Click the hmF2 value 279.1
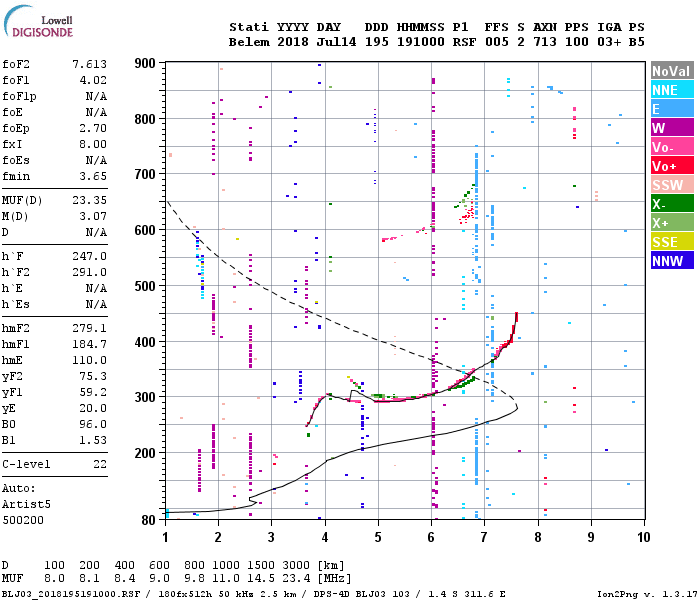The width and height of the screenshot is (700, 600). coord(89,328)
